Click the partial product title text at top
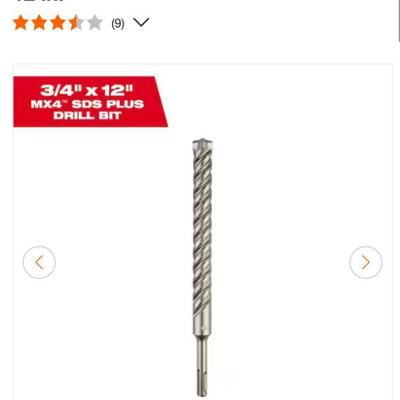The width and height of the screenshot is (400, 400). [x=40, y=1]
